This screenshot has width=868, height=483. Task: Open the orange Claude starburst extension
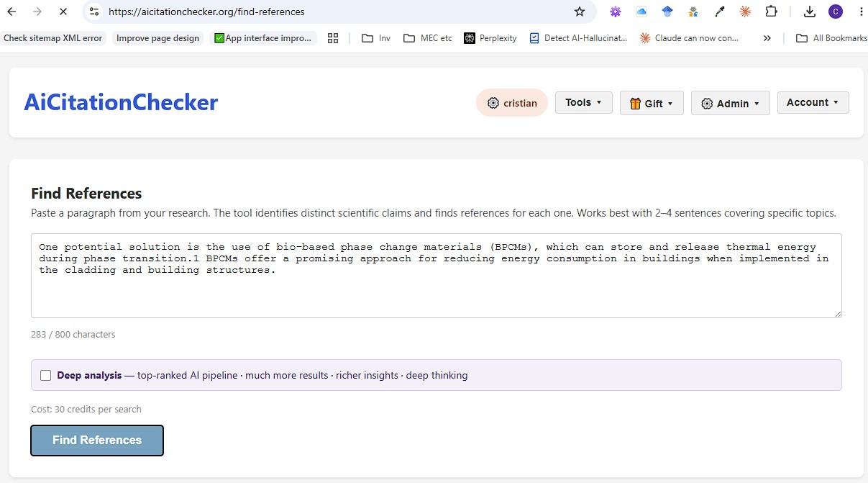[x=745, y=12]
